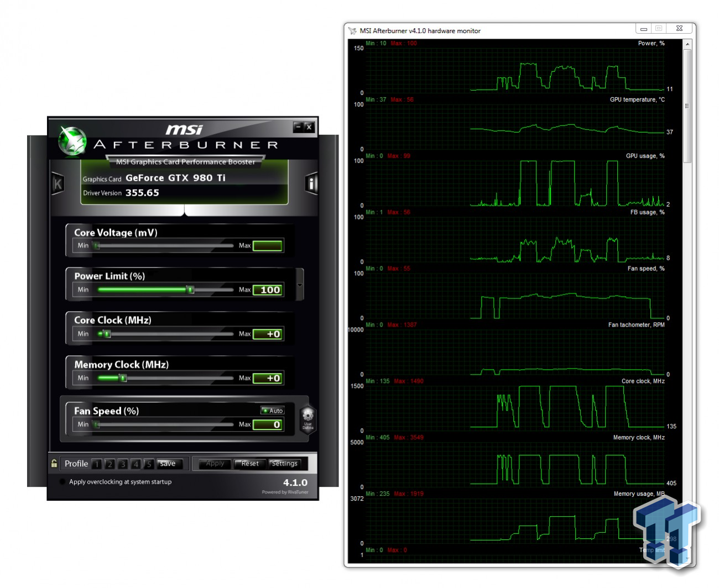
Task: Click hardware monitor title bar icon
Action: (x=352, y=31)
